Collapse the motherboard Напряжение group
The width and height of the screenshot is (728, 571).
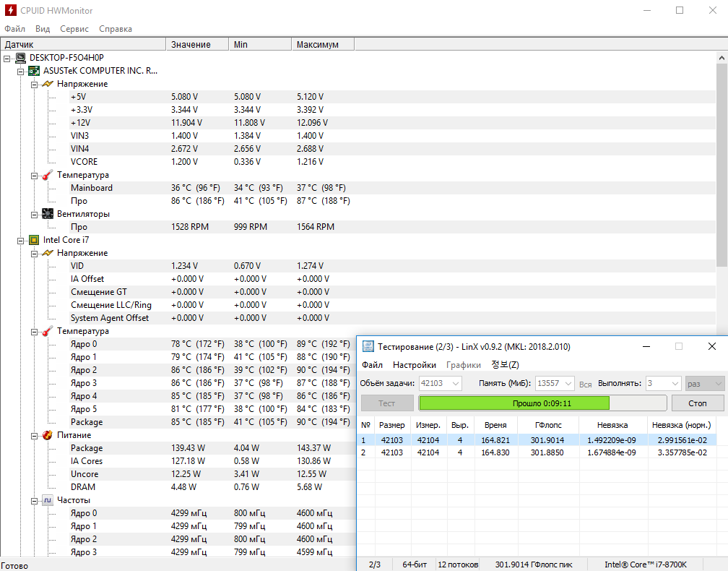(x=34, y=85)
